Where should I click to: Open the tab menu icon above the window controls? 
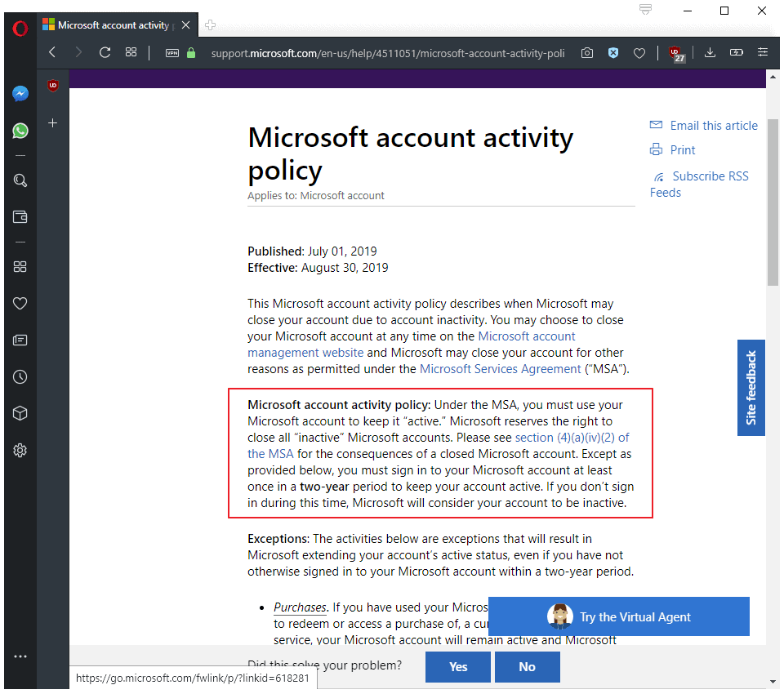coord(645,10)
